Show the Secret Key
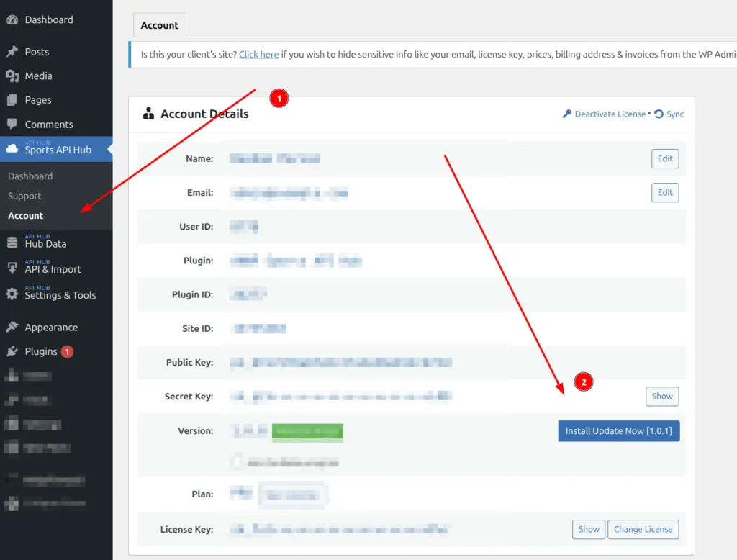 (x=662, y=397)
